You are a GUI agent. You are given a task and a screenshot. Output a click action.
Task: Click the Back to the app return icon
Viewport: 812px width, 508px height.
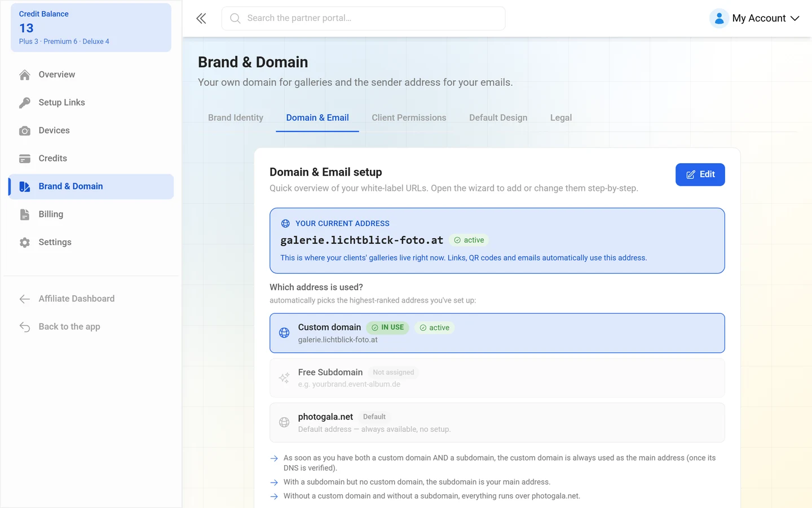point(25,327)
